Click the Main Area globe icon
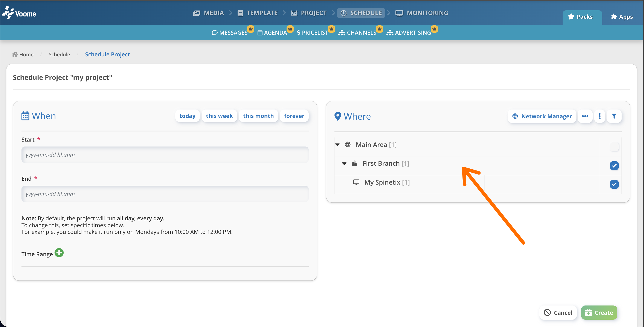 click(348, 145)
